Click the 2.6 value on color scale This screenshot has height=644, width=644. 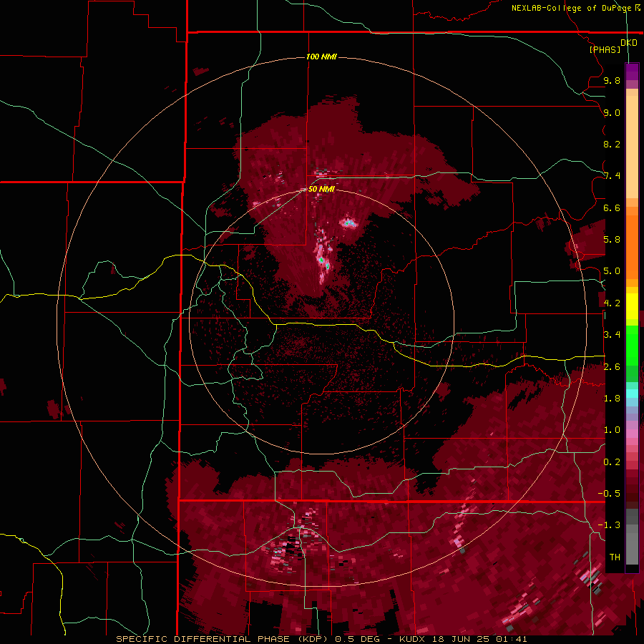tap(612, 367)
